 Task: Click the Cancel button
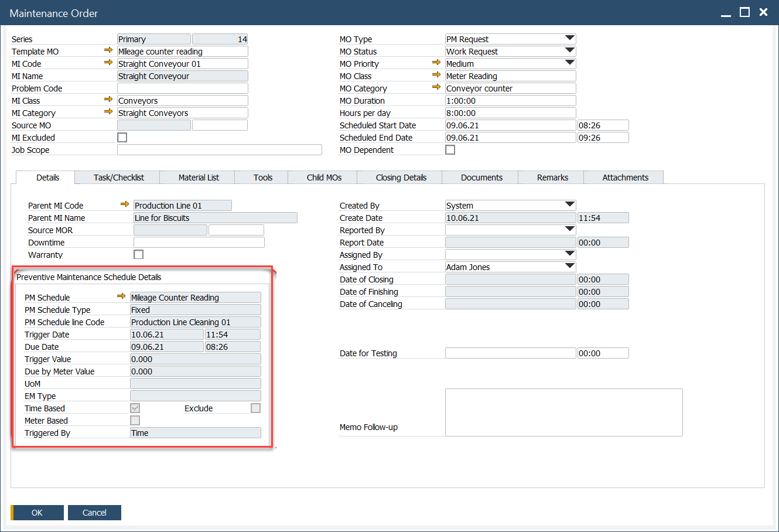[x=94, y=512]
